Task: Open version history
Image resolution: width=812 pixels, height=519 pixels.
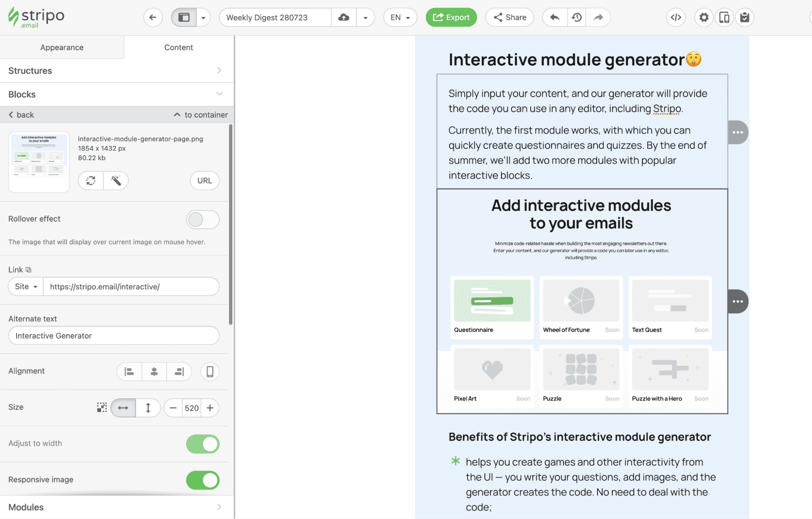Action: pyautogui.click(x=576, y=17)
